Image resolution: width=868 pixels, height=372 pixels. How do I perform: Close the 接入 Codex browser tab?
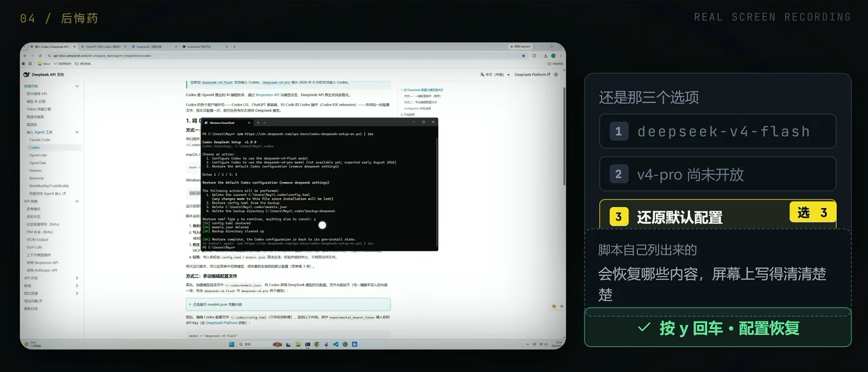click(75, 47)
